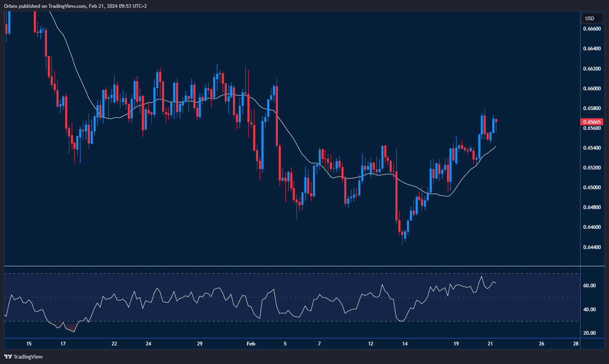
Task: Click date 28 on the time axis
Action: pos(576,344)
